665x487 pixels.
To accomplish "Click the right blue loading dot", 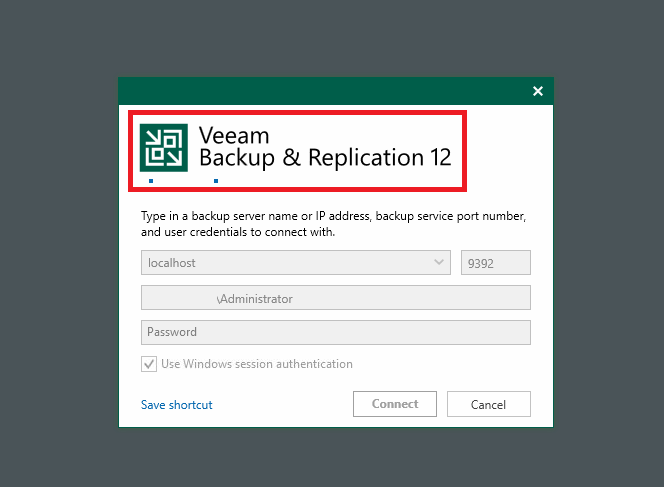I will click(x=216, y=181).
